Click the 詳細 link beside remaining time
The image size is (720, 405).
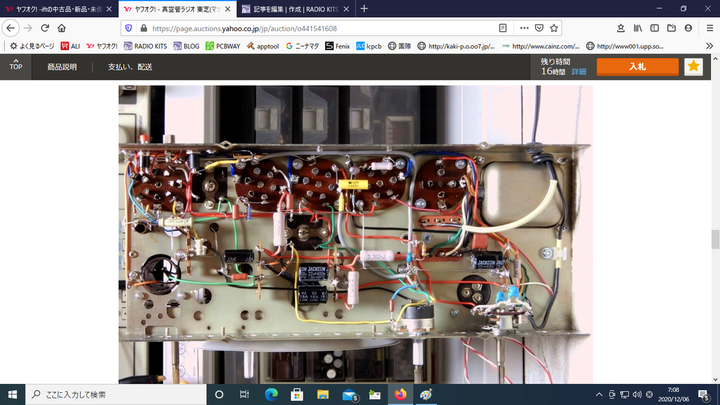[x=578, y=72]
